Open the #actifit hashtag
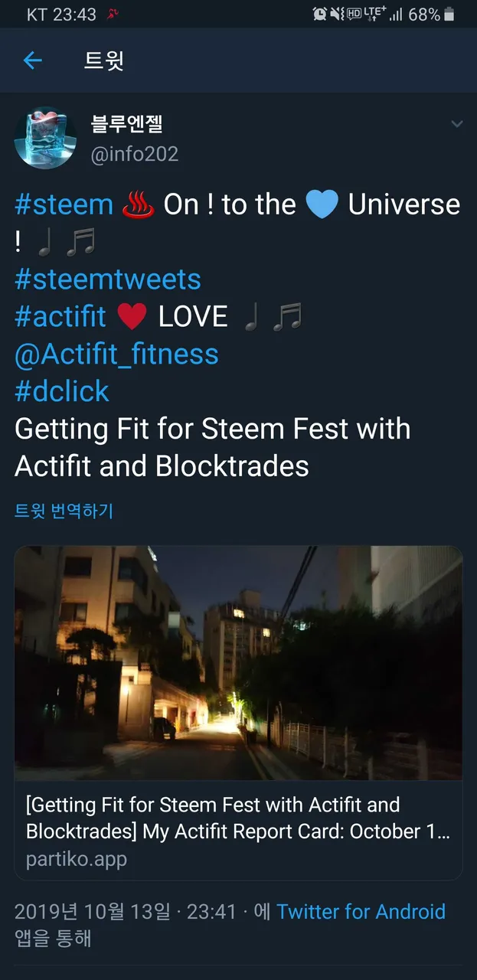The width and height of the screenshot is (477, 980). (x=60, y=316)
